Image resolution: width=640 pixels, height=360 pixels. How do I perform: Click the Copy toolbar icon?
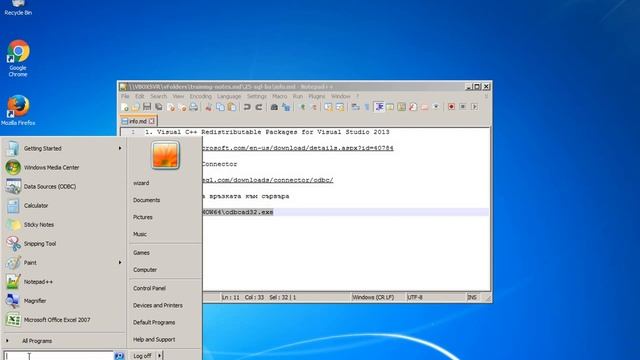pos(220,107)
